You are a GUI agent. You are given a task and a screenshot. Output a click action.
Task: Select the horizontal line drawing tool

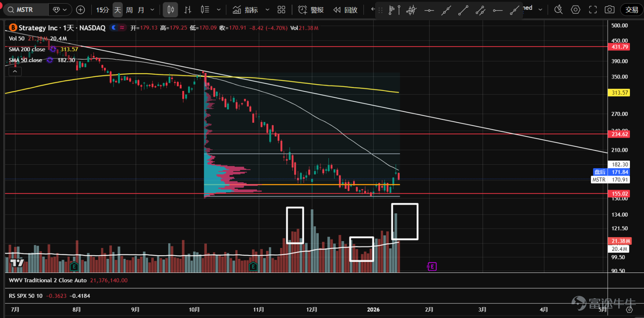pos(429,10)
